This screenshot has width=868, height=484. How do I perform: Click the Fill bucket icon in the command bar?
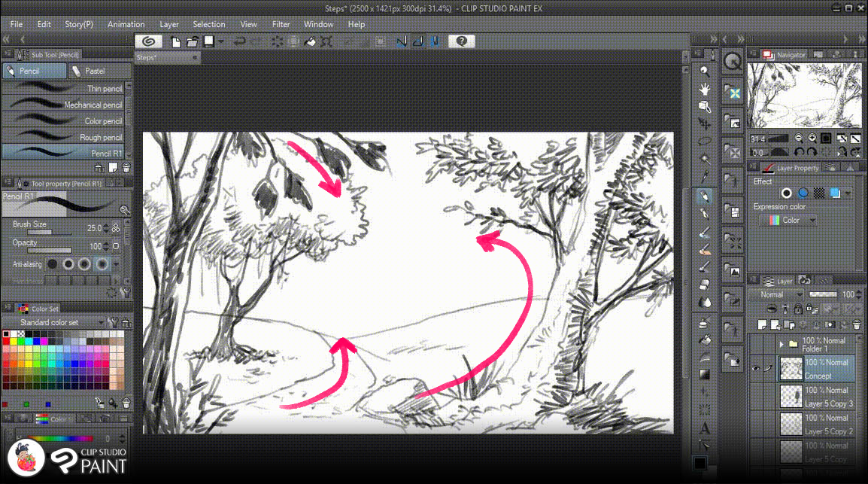[x=310, y=41]
